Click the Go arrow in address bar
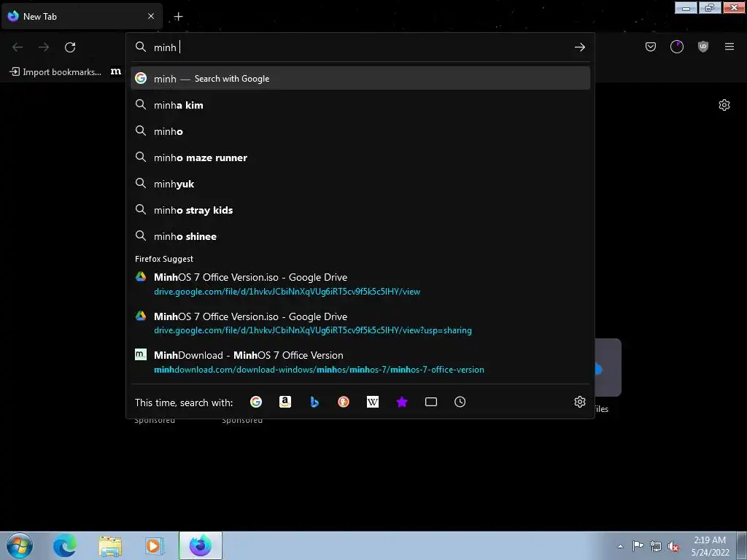The height and width of the screenshot is (560, 747). [x=579, y=47]
